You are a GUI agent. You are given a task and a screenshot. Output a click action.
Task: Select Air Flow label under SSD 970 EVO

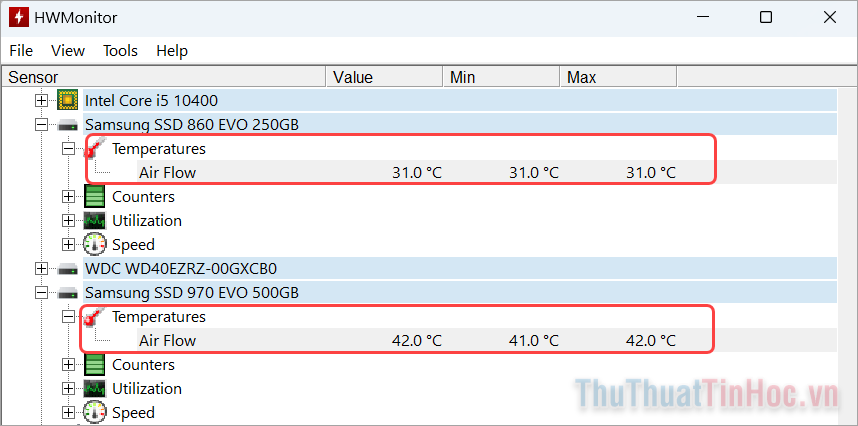167,341
